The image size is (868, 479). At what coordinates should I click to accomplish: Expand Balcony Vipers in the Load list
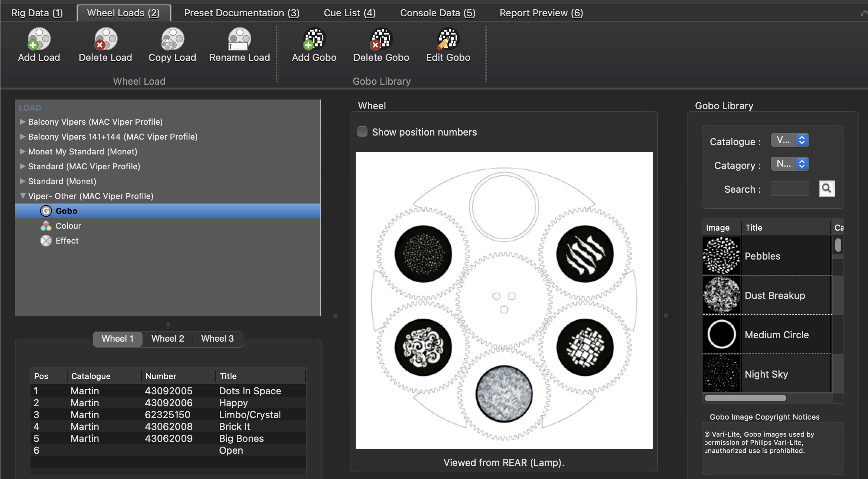(x=23, y=122)
